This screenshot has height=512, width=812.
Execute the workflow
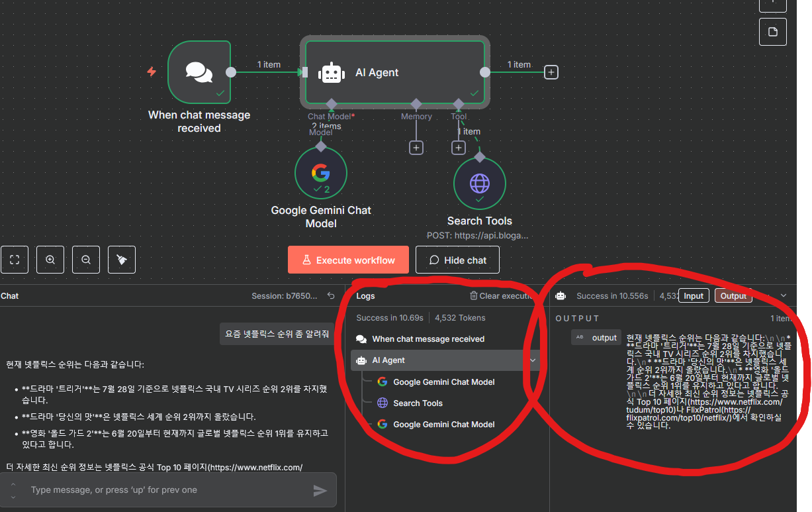coord(348,260)
